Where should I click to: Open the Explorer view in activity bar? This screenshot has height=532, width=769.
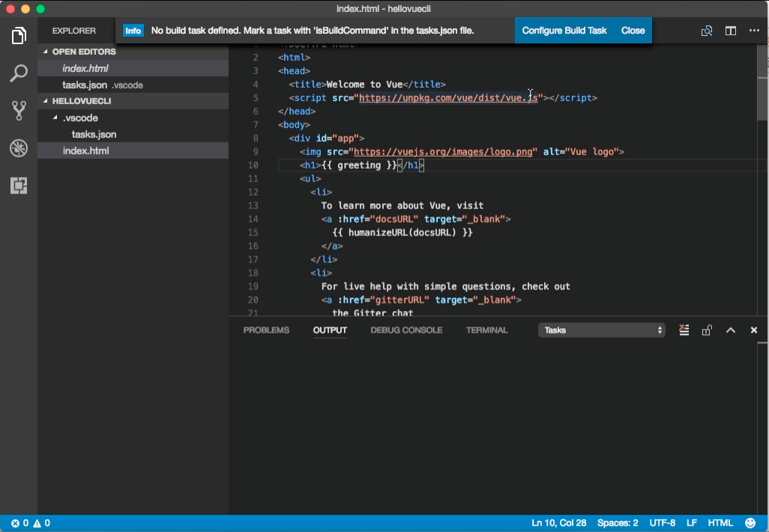point(19,36)
